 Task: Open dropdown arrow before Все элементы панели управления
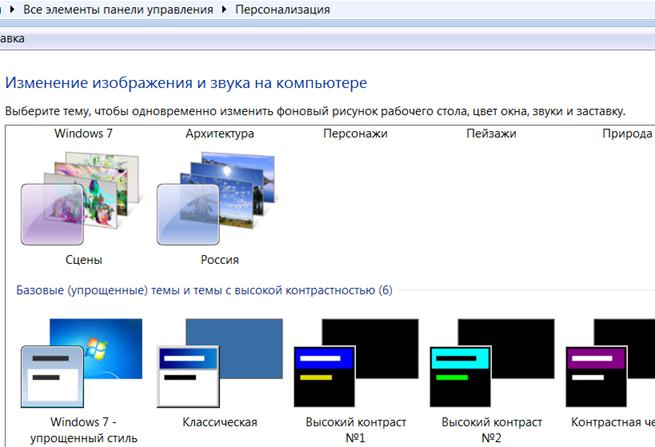tap(12, 9)
